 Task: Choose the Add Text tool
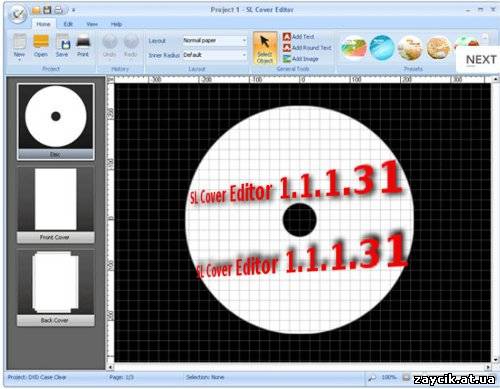pyautogui.click(x=299, y=37)
